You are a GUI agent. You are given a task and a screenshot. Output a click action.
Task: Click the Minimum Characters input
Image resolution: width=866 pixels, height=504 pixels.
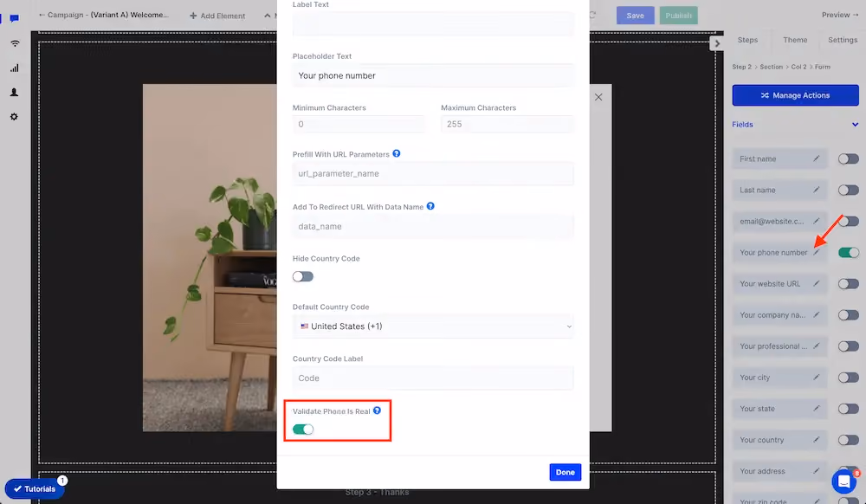point(359,124)
